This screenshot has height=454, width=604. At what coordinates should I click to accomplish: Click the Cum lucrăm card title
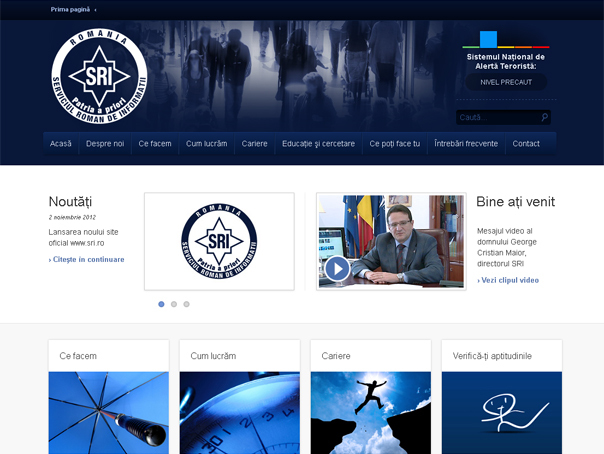click(213, 356)
